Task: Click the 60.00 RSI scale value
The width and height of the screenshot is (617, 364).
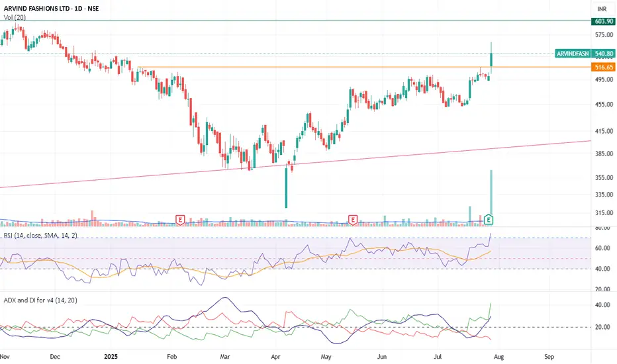Action: coord(602,248)
